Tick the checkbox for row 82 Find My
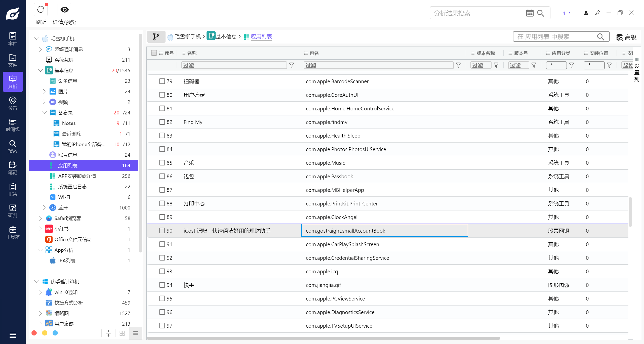 [162, 122]
